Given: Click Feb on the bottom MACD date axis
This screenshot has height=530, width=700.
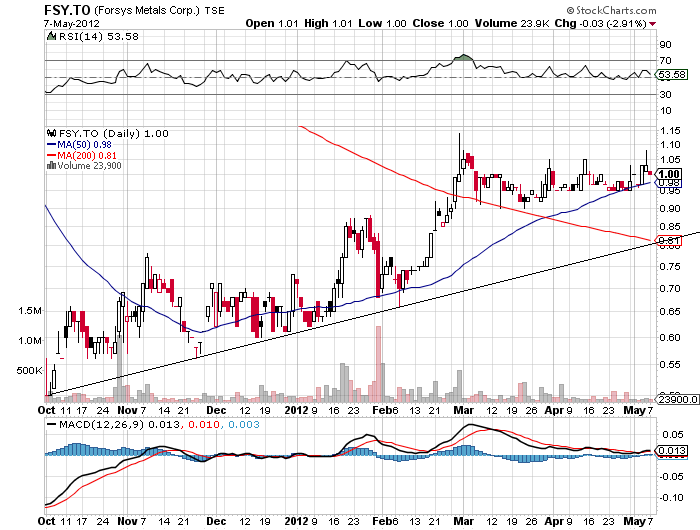Looking at the screenshot, I should (382, 521).
